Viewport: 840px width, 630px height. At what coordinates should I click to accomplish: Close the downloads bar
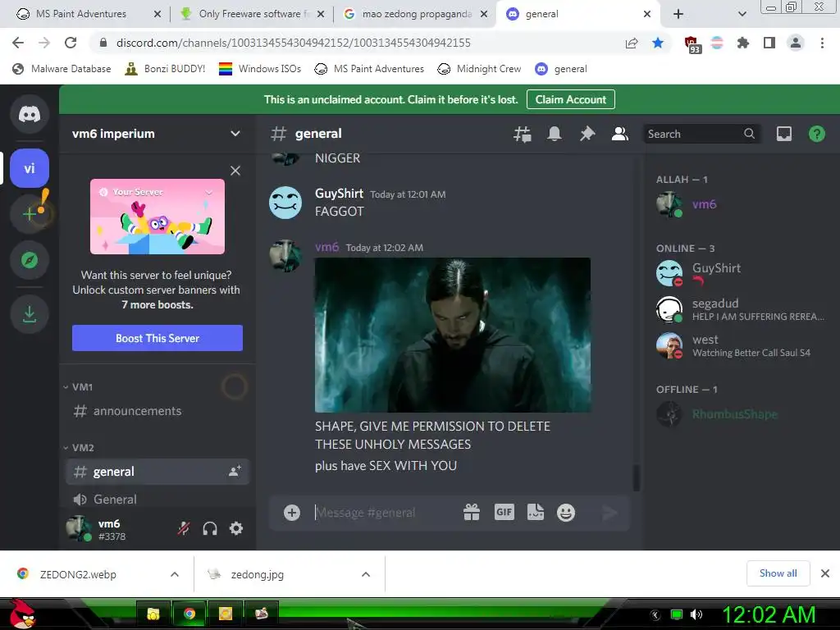coord(825,573)
